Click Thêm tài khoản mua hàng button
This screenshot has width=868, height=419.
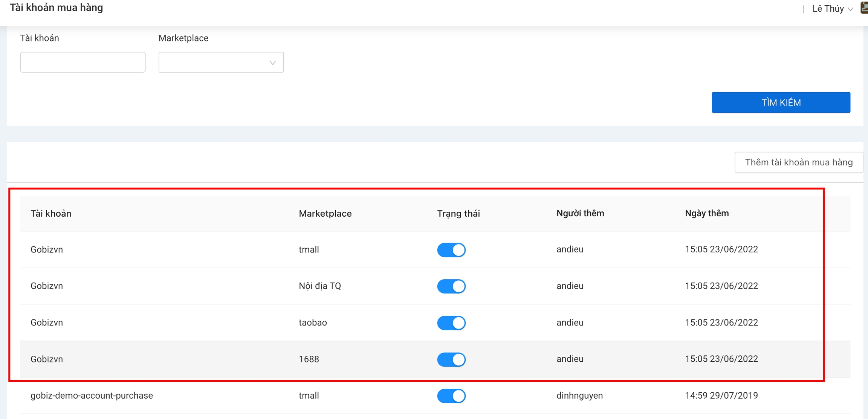tap(798, 162)
